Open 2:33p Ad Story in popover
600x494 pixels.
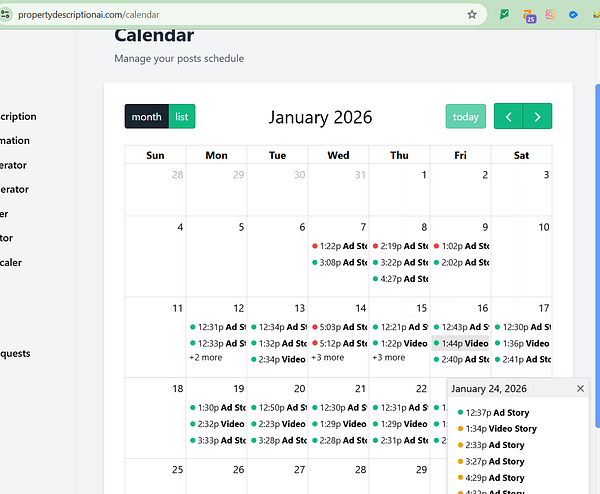tap(491, 445)
